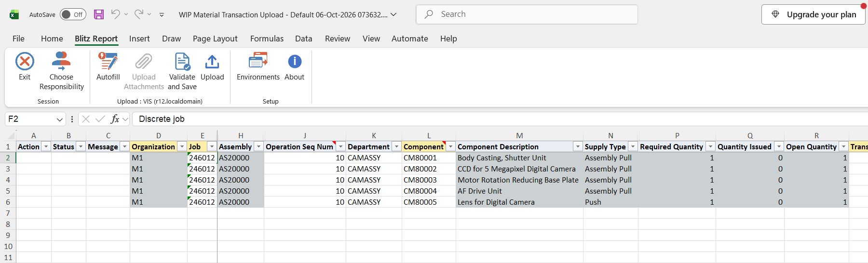Redo the last action
Viewport: 868px width, 263px height.
point(139,14)
